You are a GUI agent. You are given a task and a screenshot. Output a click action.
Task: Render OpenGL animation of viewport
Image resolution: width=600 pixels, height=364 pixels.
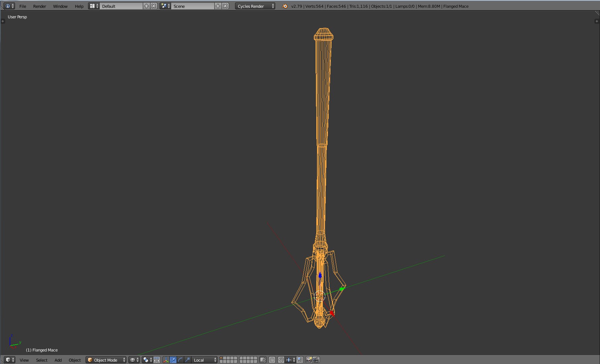coord(316,360)
